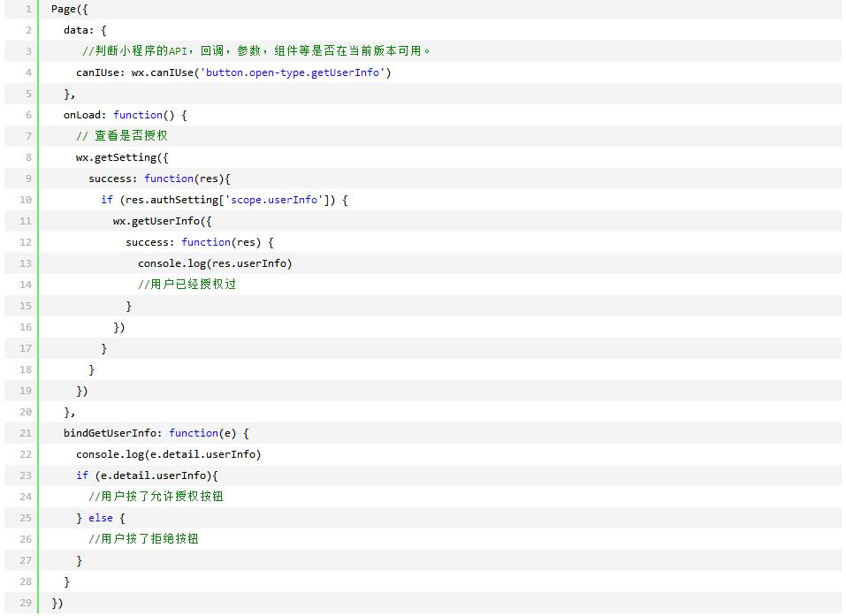Click the comment '//用户已经授权过'

click(187, 285)
